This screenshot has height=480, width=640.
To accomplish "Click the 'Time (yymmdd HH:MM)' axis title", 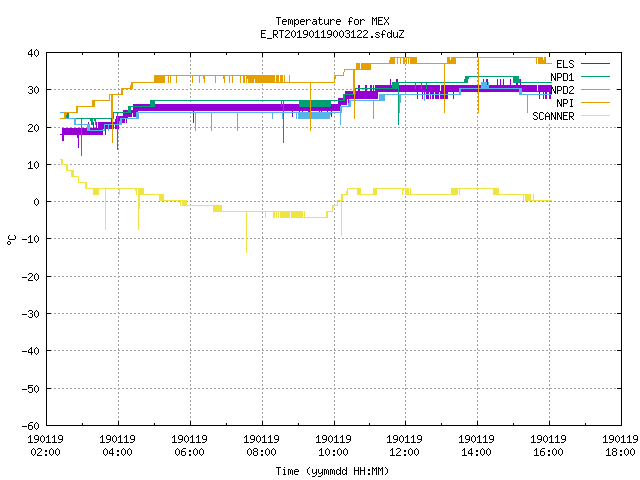I will (332, 471).
